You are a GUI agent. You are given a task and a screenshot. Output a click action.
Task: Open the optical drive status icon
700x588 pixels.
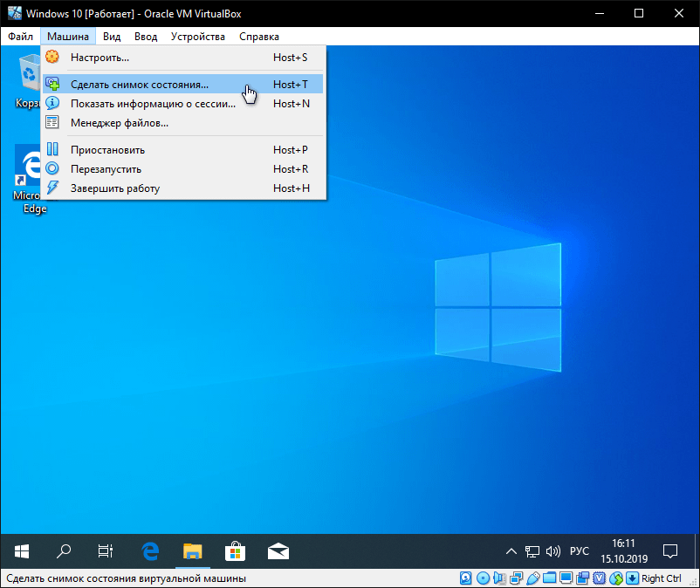click(483, 578)
